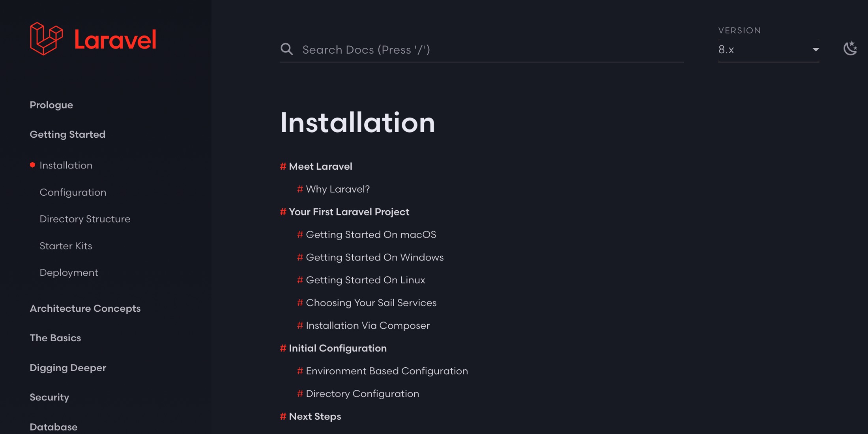This screenshot has height=434, width=868.
Task: Click the anchor hash beside Why Laravel?
Action: (299, 189)
